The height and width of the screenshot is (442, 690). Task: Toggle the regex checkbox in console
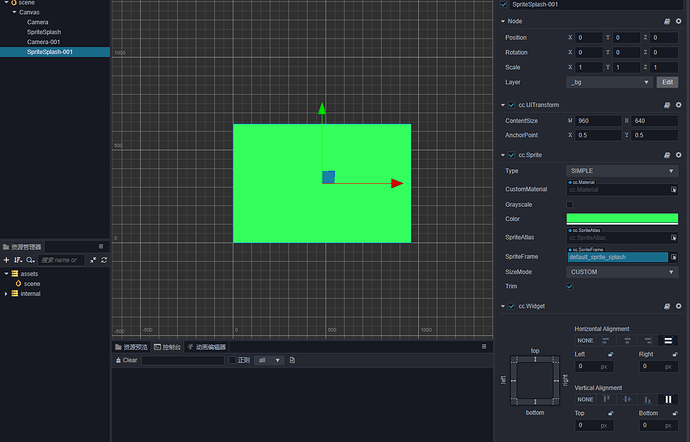pos(232,360)
